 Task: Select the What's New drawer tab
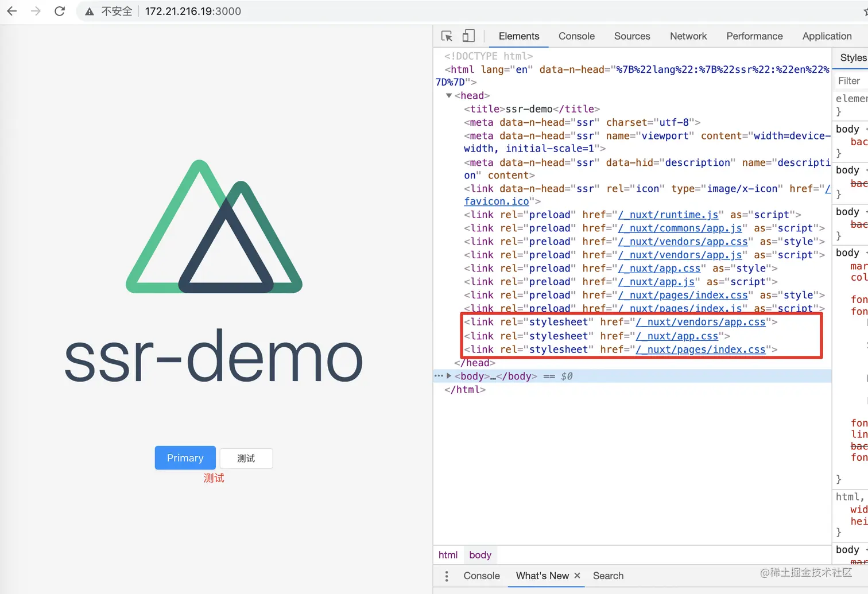pyautogui.click(x=542, y=576)
